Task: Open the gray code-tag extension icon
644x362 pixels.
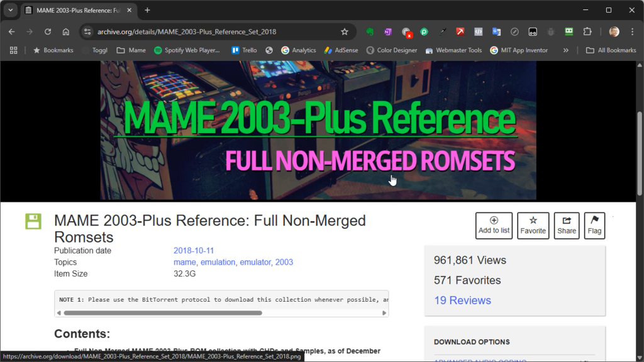Action: pyautogui.click(x=479, y=31)
